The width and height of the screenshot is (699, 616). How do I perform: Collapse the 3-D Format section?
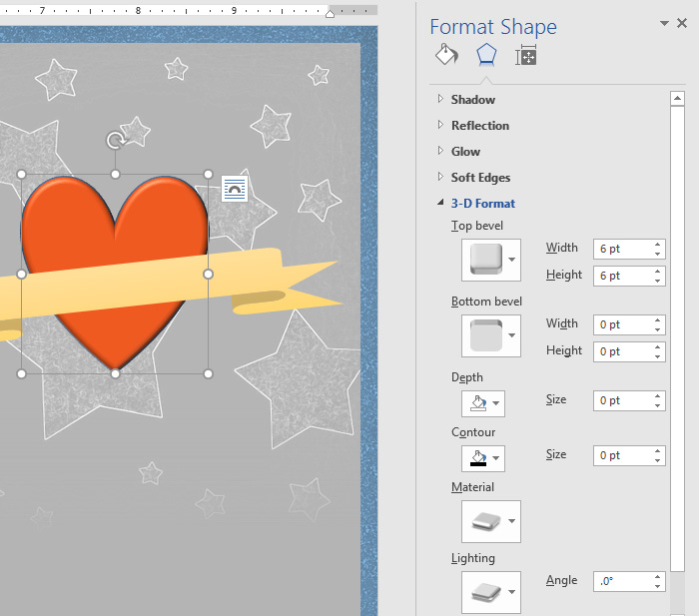[x=482, y=204]
